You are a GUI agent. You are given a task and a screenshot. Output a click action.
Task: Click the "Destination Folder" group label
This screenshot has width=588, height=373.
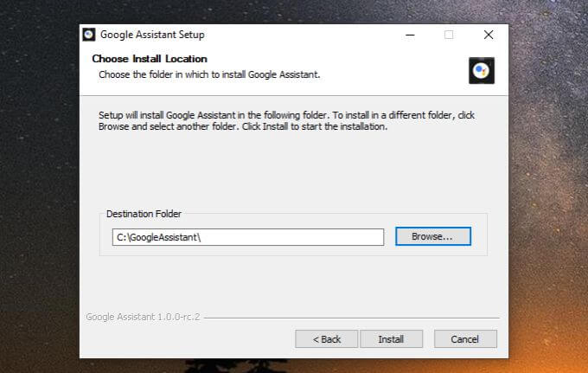[144, 214]
